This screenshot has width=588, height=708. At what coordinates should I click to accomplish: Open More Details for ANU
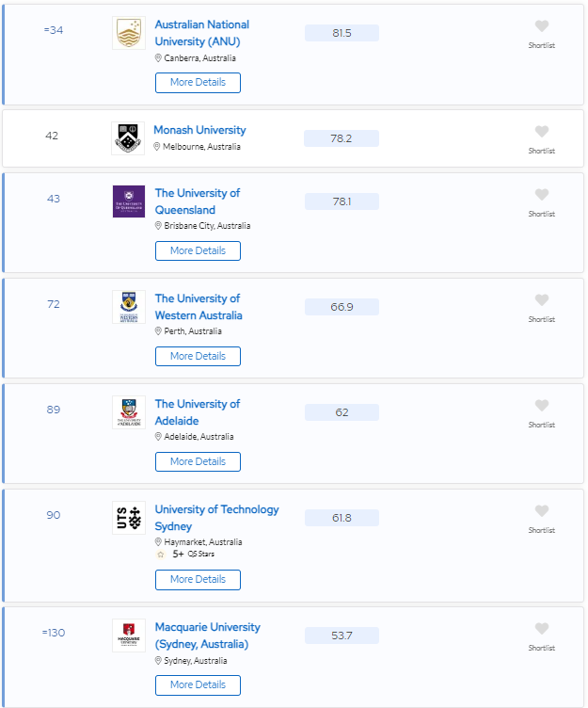click(198, 83)
